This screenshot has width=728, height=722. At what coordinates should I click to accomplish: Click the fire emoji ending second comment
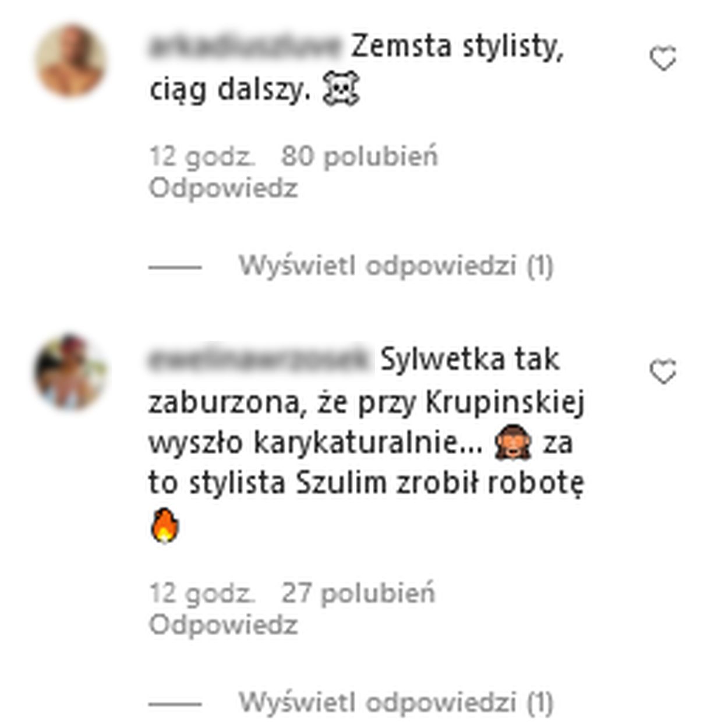tap(165, 526)
